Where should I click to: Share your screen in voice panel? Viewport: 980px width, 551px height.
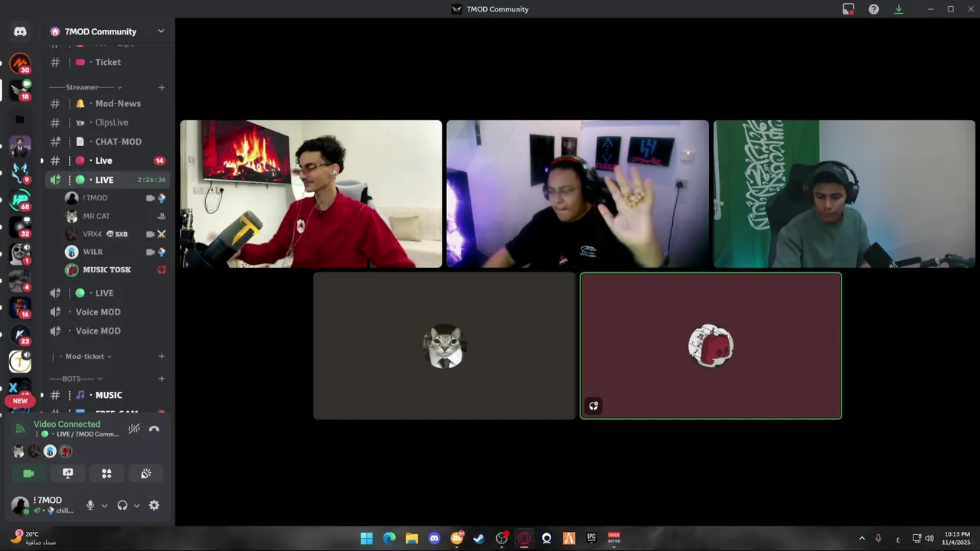(67, 474)
